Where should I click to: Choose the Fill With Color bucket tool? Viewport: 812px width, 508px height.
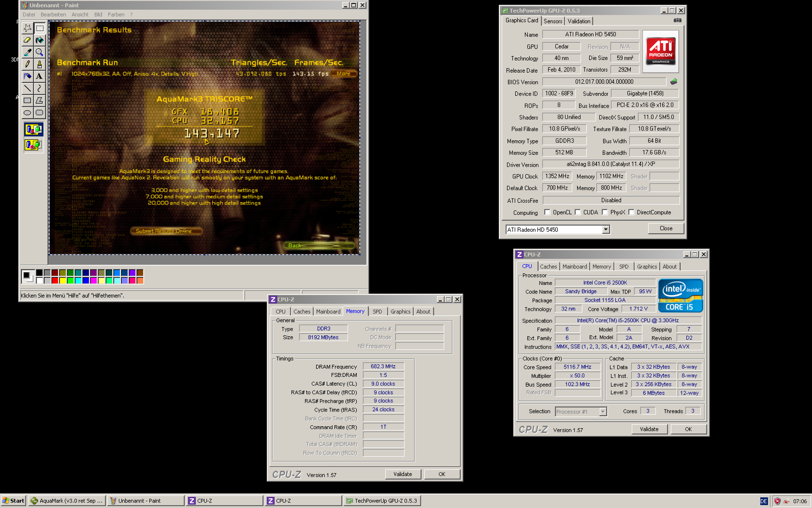tap(40, 40)
